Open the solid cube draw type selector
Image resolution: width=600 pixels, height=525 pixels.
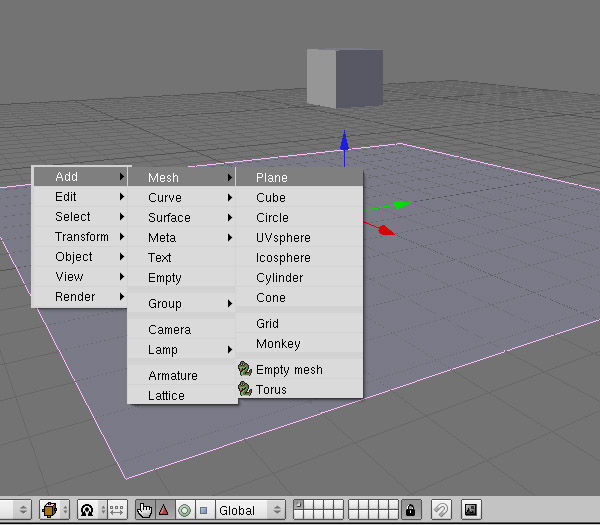pyautogui.click(x=54, y=510)
